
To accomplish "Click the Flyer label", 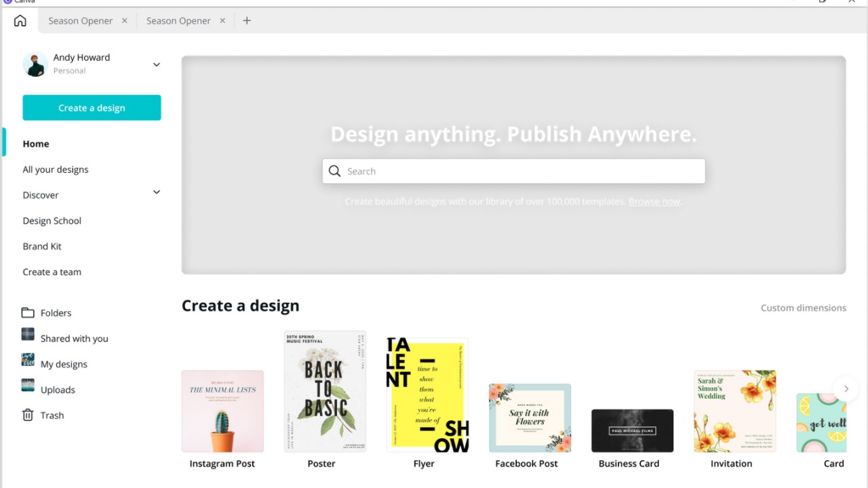I will (424, 464).
